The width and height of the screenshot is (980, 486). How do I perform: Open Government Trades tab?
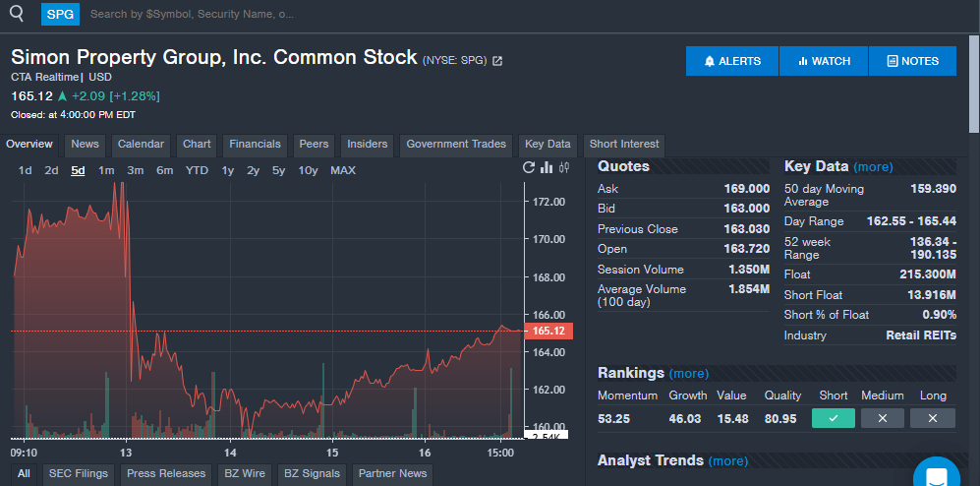pyautogui.click(x=456, y=145)
